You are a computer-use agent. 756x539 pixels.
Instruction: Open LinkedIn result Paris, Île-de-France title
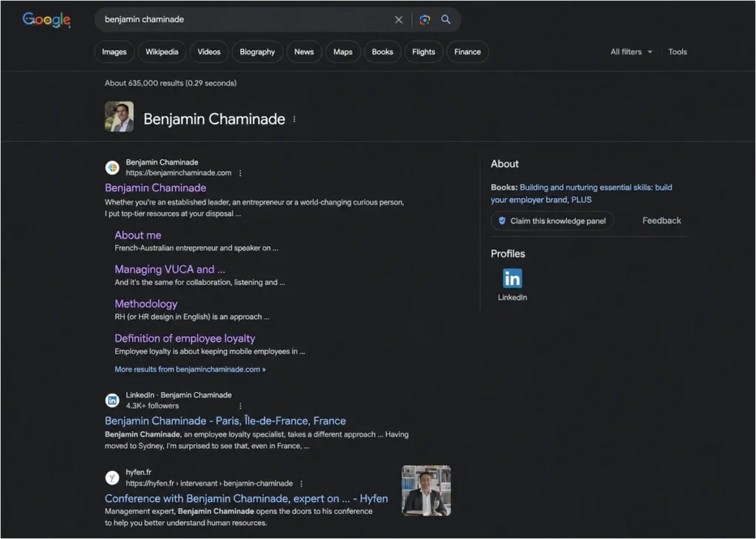point(225,421)
